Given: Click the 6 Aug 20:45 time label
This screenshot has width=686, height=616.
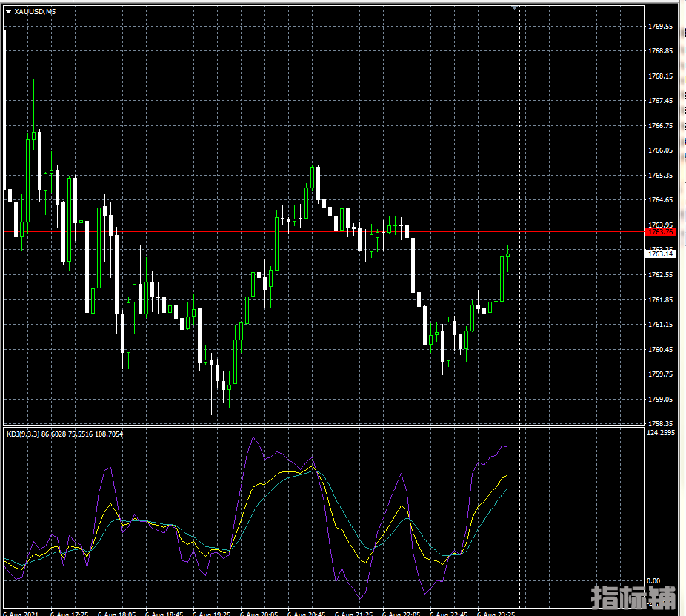Looking at the screenshot, I should pos(307,613).
